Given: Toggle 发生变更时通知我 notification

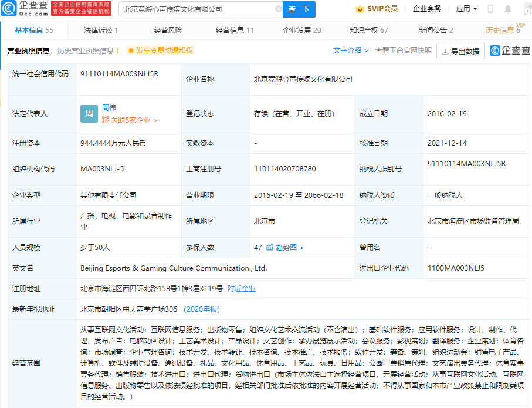Looking at the screenshot, I should tap(160, 51).
